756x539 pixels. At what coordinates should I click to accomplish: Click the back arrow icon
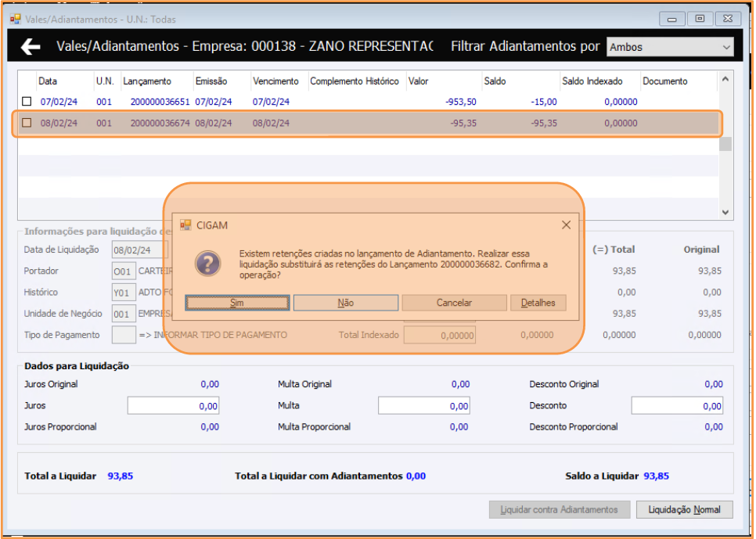pyautogui.click(x=31, y=47)
